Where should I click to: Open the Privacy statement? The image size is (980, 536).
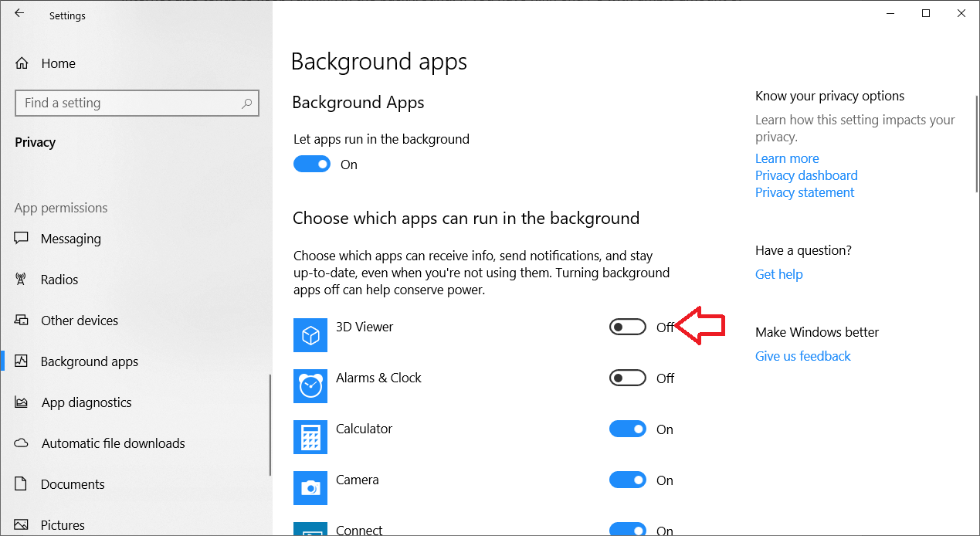pos(805,192)
